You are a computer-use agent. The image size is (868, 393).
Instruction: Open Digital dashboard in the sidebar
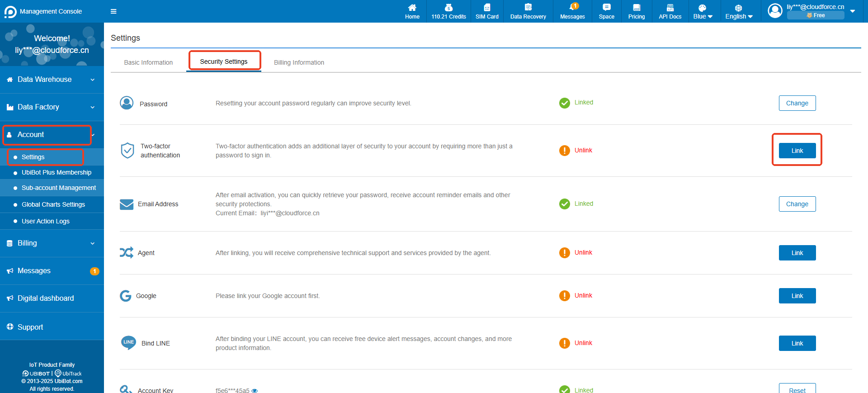(x=52, y=298)
